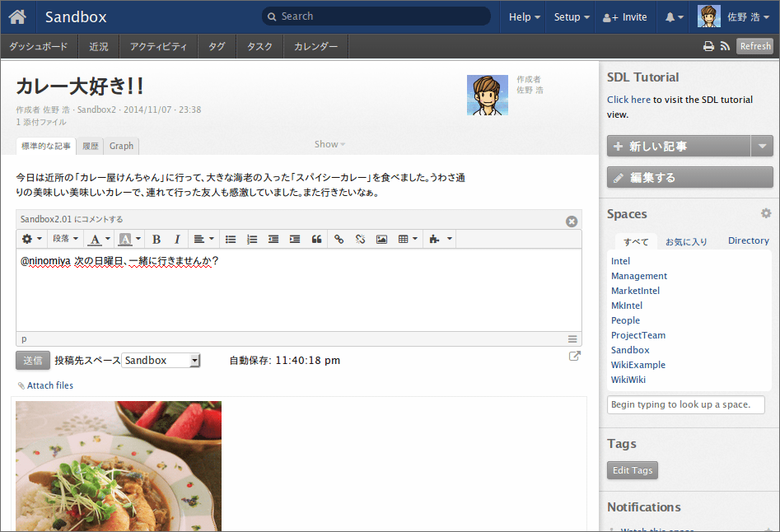This screenshot has height=532, width=780.
Task: Open the 近況 menu item
Action: point(99,47)
